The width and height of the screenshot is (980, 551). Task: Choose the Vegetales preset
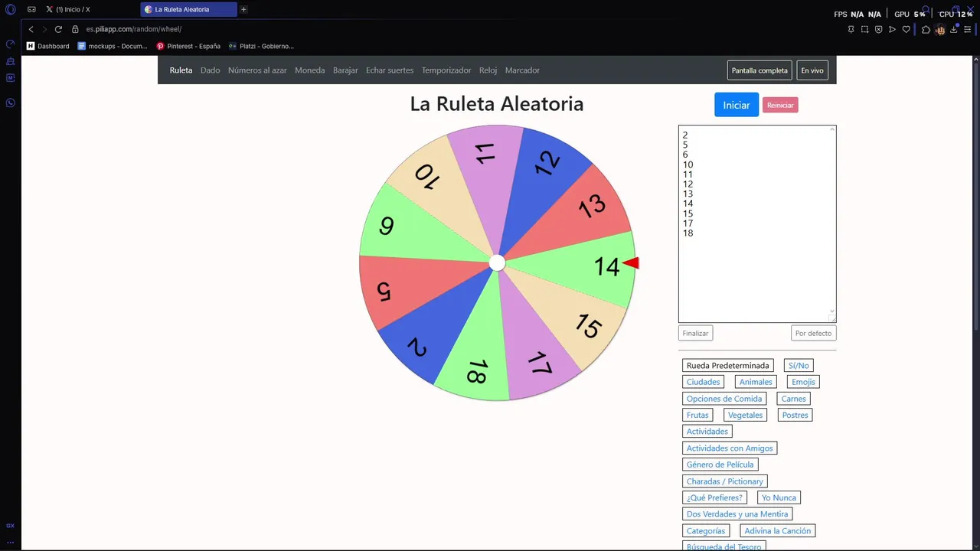point(745,415)
